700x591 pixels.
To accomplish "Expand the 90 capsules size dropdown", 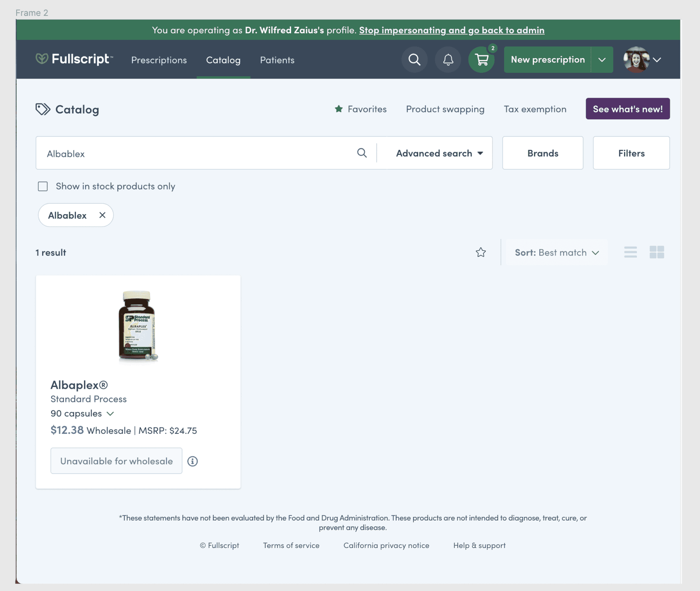I will 82,414.
